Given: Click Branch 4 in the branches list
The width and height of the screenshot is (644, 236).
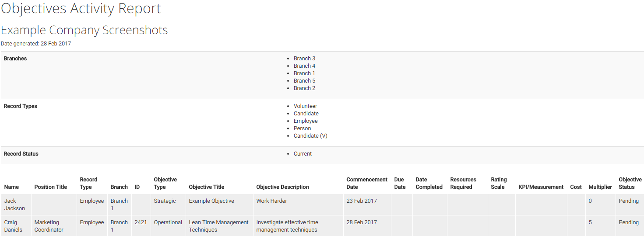Looking at the screenshot, I should (304, 66).
